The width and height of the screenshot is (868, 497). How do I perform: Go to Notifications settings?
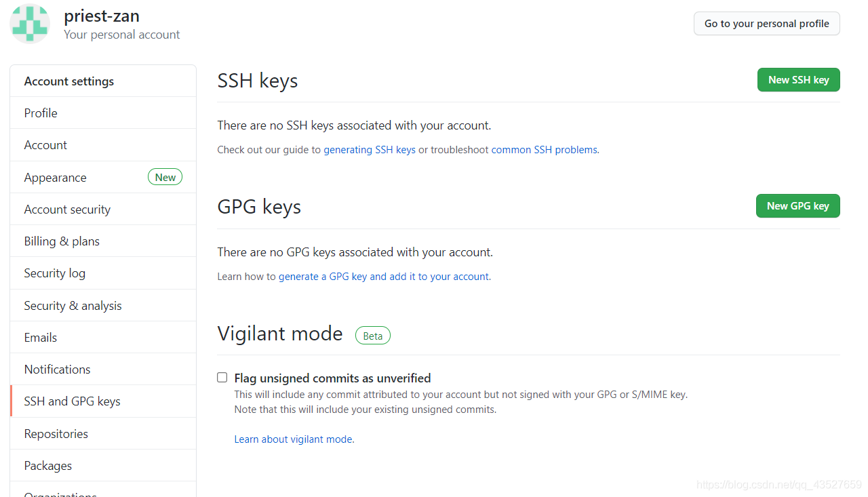pyautogui.click(x=57, y=370)
